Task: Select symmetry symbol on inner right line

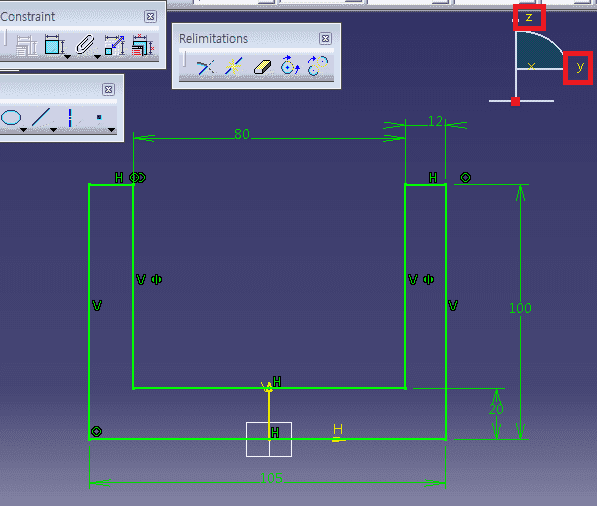Action: pos(429,280)
